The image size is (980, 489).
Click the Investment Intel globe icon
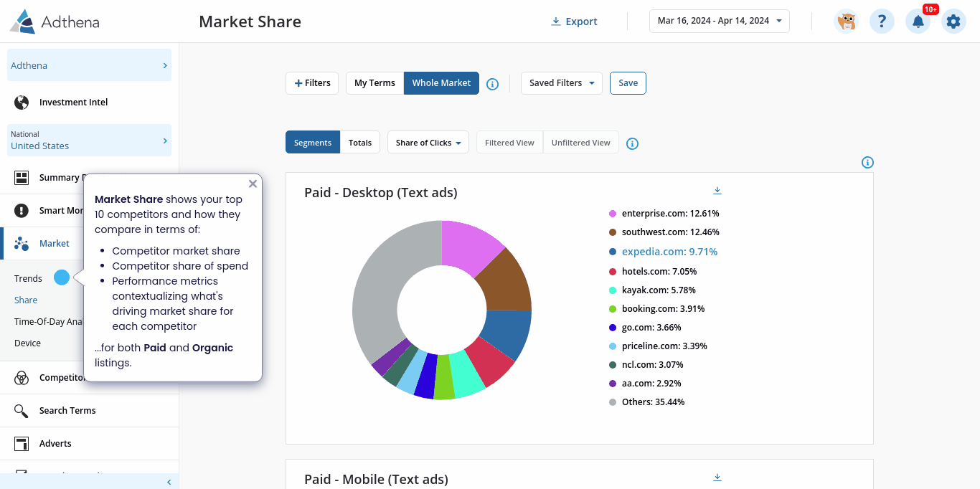click(x=22, y=102)
